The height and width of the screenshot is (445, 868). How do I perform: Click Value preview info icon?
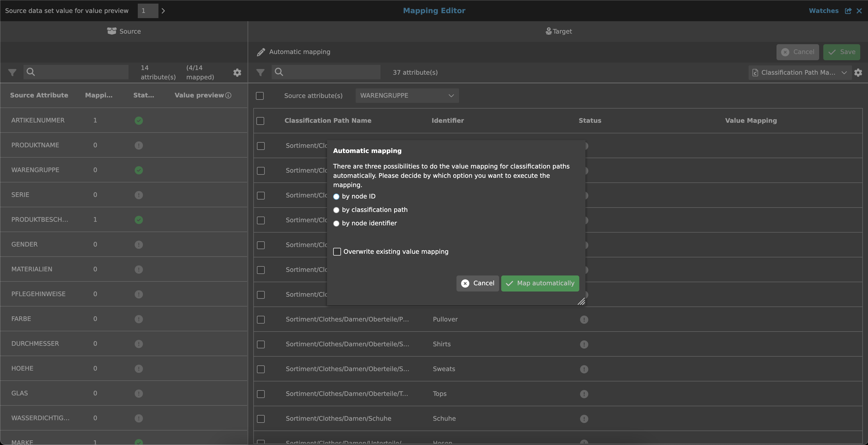pos(229,95)
